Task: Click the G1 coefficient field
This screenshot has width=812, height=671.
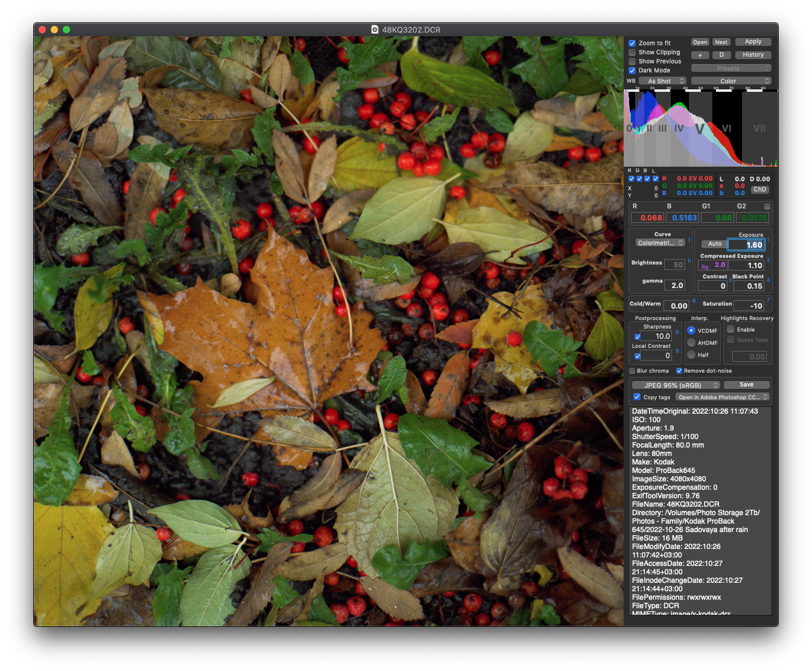Action: (717, 218)
